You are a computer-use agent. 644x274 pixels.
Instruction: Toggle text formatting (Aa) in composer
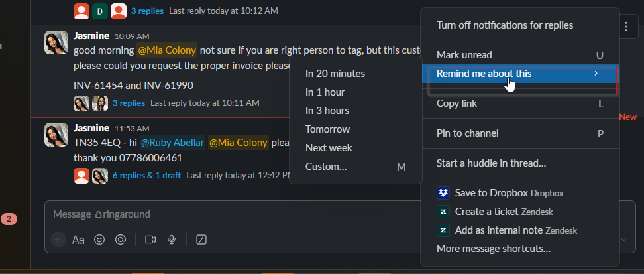78,240
